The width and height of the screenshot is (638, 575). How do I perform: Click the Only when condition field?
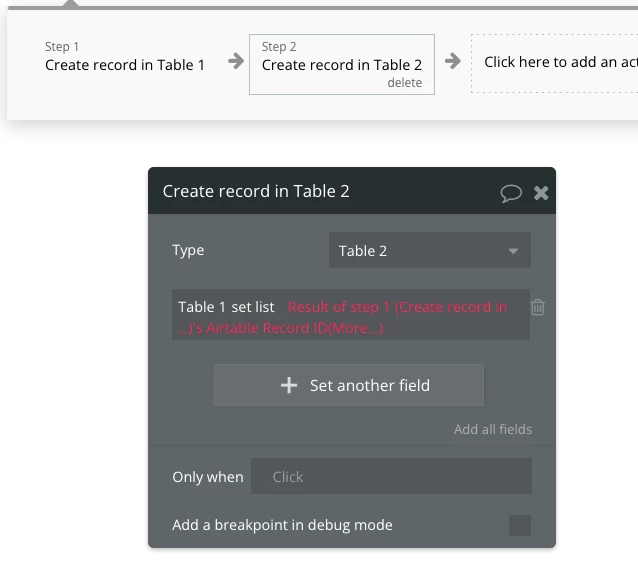391,476
